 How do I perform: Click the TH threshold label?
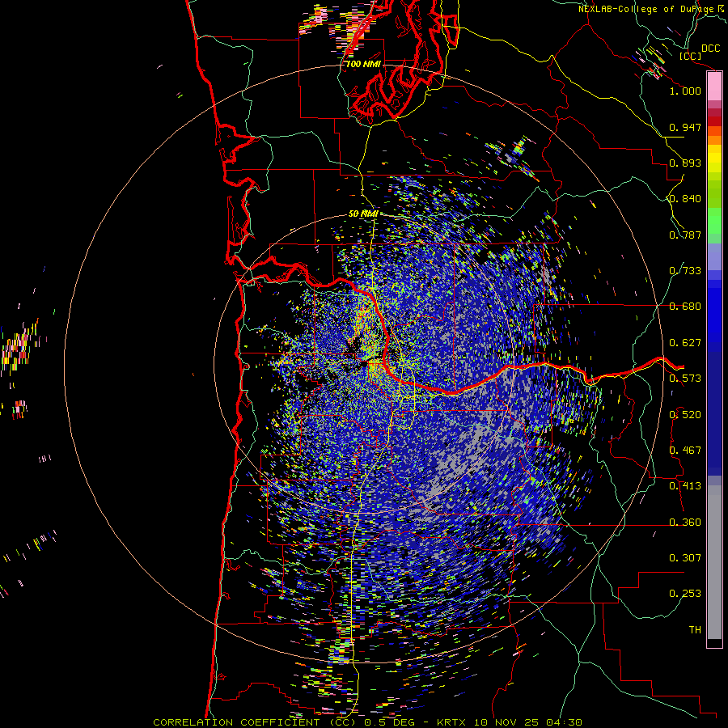[695, 630]
